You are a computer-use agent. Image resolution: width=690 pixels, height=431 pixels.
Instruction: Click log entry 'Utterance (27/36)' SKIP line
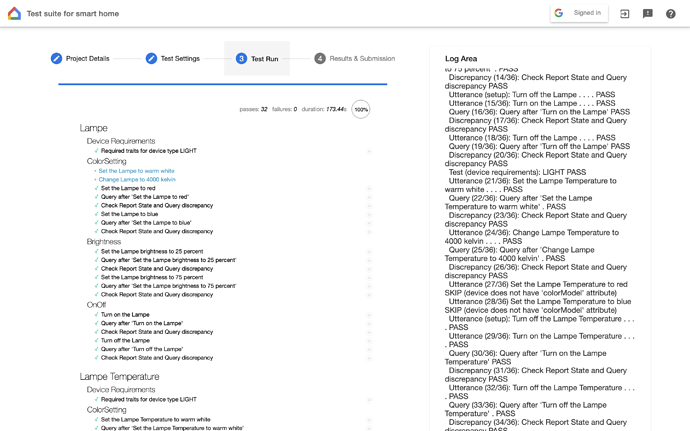coord(536,289)
